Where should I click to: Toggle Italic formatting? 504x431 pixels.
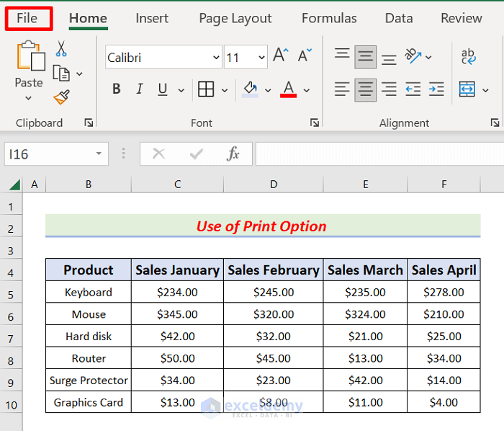point(139,89)
